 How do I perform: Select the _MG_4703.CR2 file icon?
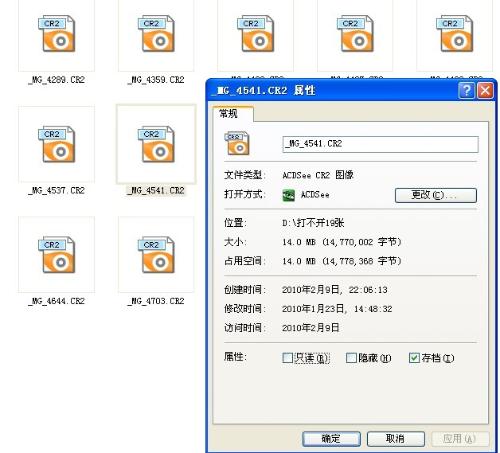coord(156,255)
